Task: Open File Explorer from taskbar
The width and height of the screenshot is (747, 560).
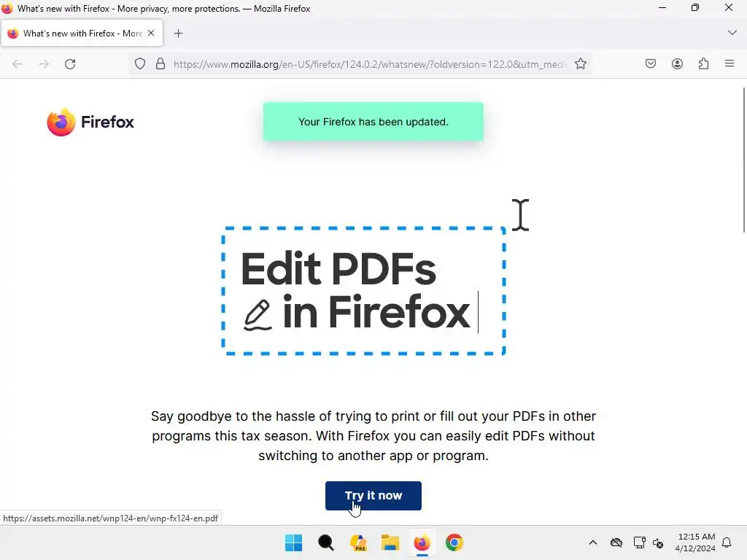Action: tap(390, 542)
